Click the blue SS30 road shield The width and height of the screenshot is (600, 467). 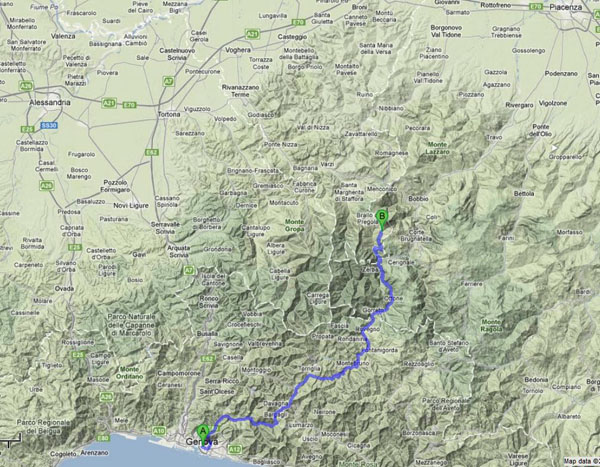(49, 126)
